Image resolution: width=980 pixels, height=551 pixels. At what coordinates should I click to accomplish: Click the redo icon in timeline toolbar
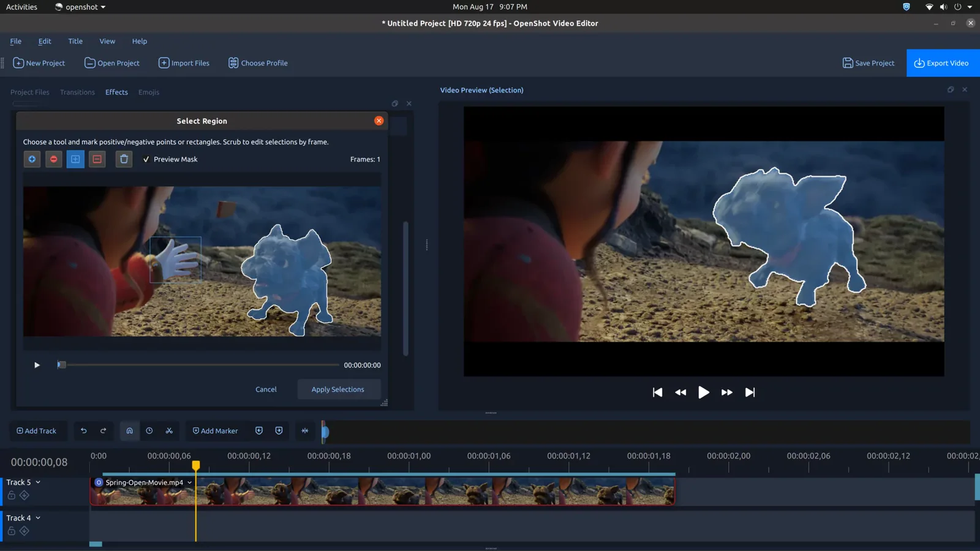click(104, 431)
